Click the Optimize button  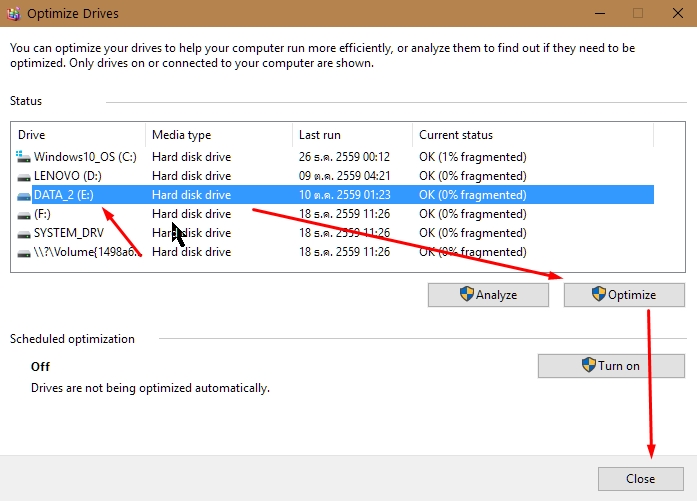(x=624, y=295)
